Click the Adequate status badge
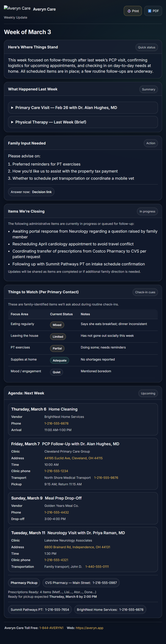The width and height of the screenshot is (166, 644). (x=59, y=361)
